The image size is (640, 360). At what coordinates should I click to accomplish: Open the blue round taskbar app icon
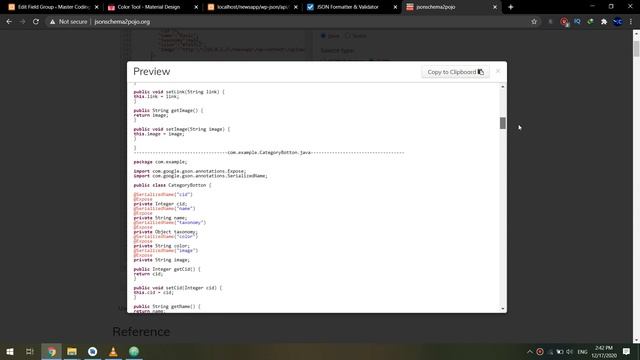tap(93, 351)
